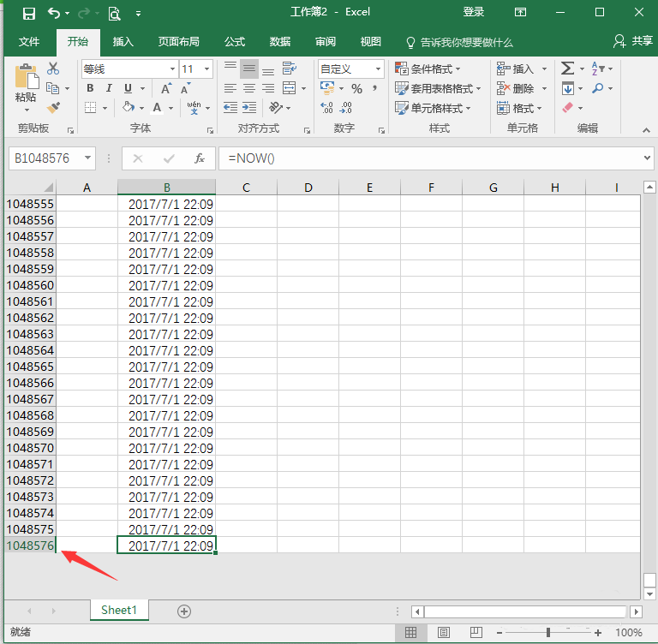Screen dimensions: 658x644
Task: Open Find and Select magnifier
Action: pyautogui.click(x=598, y=88)
